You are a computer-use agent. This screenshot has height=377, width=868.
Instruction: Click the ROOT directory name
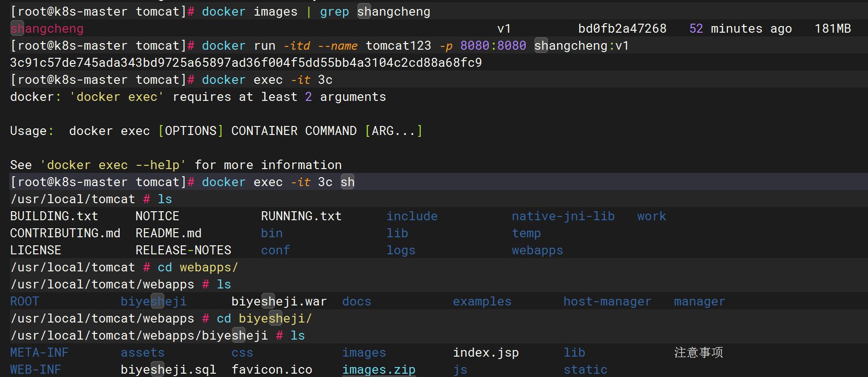click(x=25, y=302)
